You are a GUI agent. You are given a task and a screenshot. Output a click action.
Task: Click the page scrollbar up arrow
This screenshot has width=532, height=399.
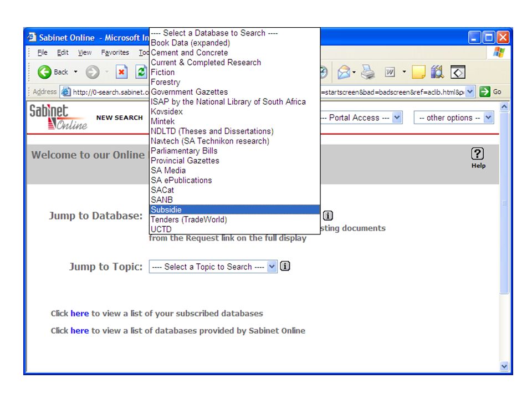click(504, 107)
